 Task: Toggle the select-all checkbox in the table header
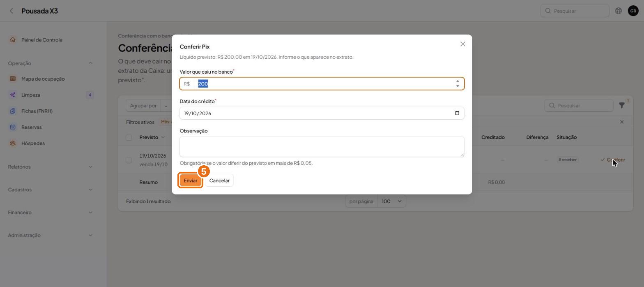(129, 137)
